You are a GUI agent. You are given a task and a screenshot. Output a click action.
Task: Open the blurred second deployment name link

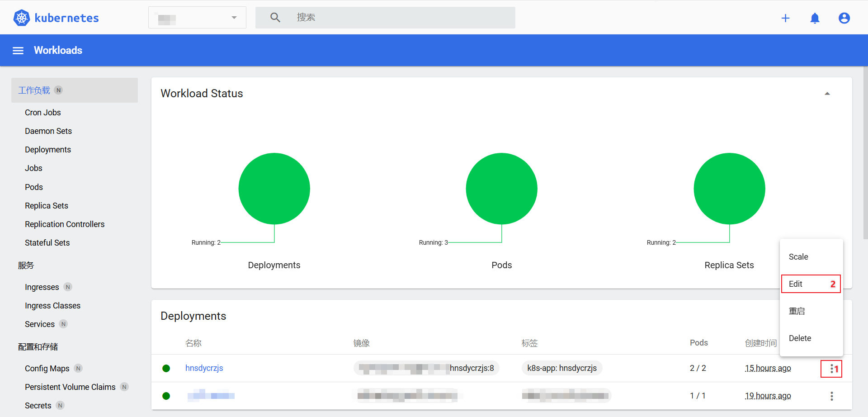point(211,396)
